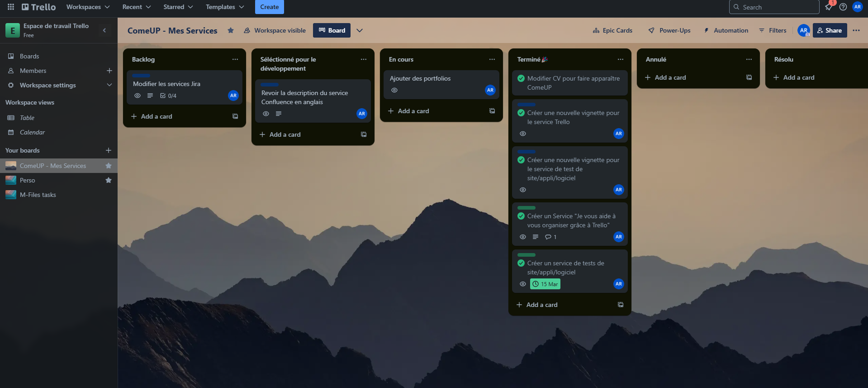Viewport: 868px width, 388px height.
Task: Create card from template in Backlog list
Action: (x=235, y=116)
